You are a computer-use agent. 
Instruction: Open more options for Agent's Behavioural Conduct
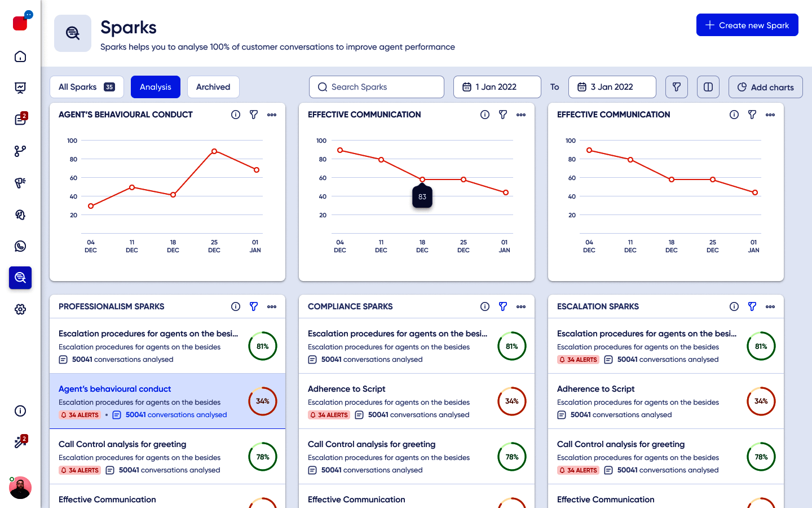click(x=272, y=115)
